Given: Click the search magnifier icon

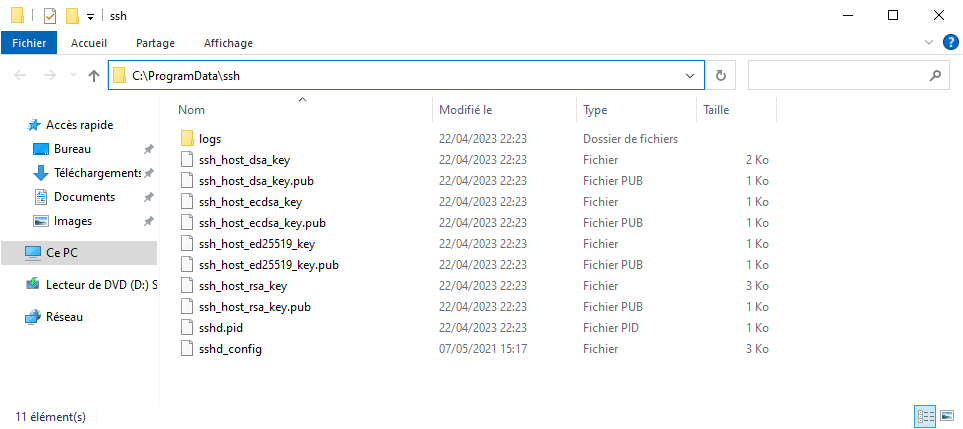Looking at the screenshot, I should click(935, 75).
